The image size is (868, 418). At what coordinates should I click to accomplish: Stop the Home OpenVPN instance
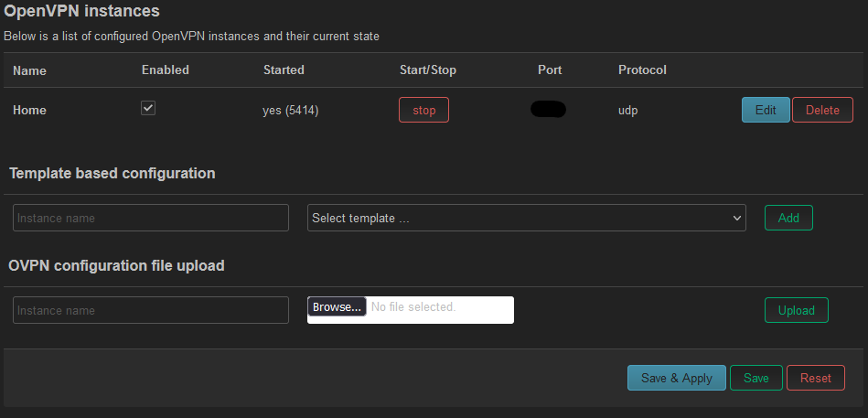pos(424,110)
